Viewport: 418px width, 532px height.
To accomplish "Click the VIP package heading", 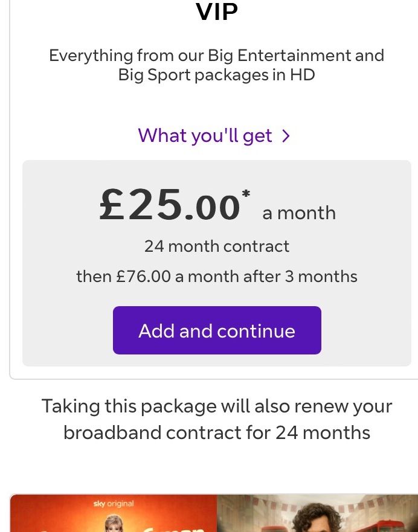I will point(217,11).
